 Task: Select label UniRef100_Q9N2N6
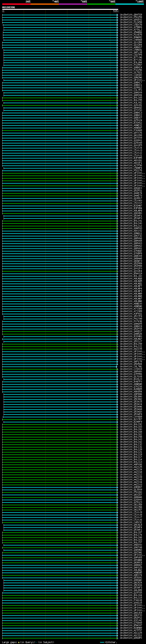(131, 77)
